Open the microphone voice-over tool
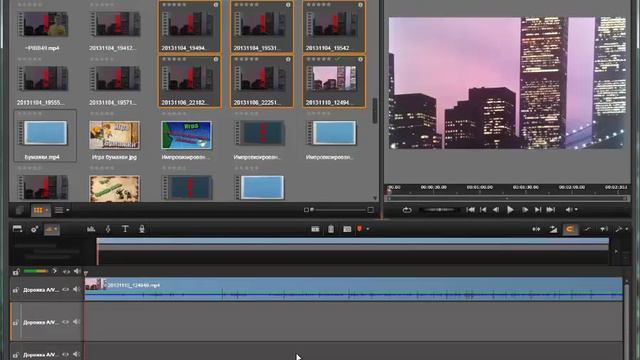 pos(142,229)
